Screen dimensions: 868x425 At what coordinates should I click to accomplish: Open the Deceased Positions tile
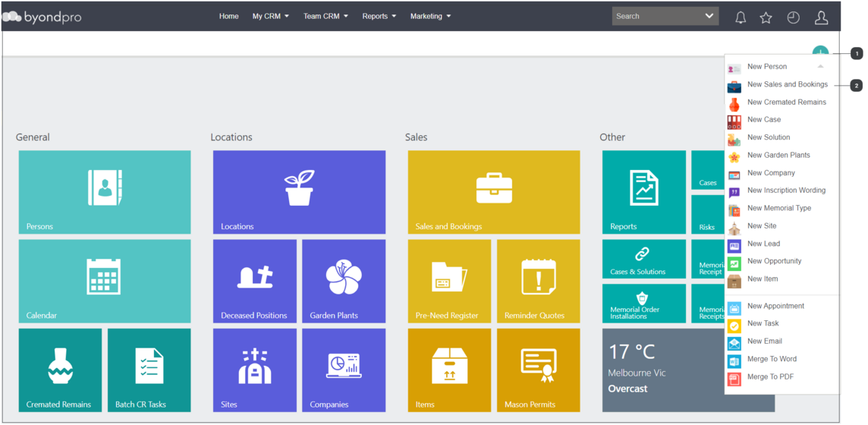(x=255, y=281)
